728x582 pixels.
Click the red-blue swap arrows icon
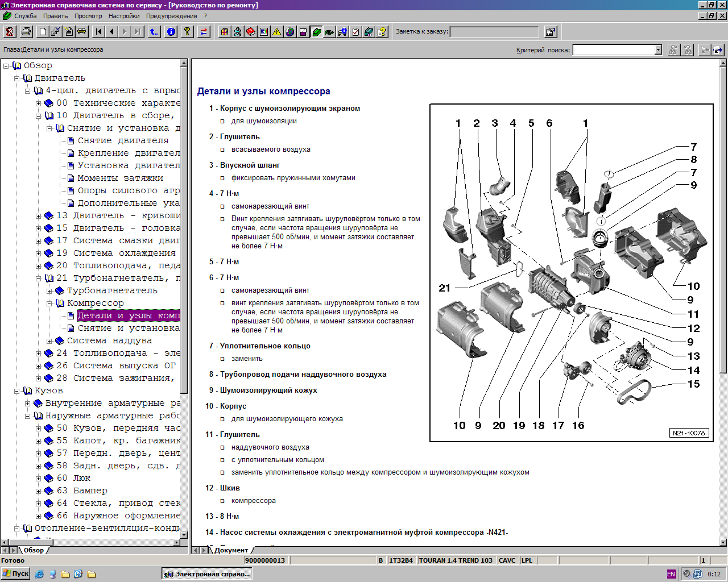pos(204,32)
